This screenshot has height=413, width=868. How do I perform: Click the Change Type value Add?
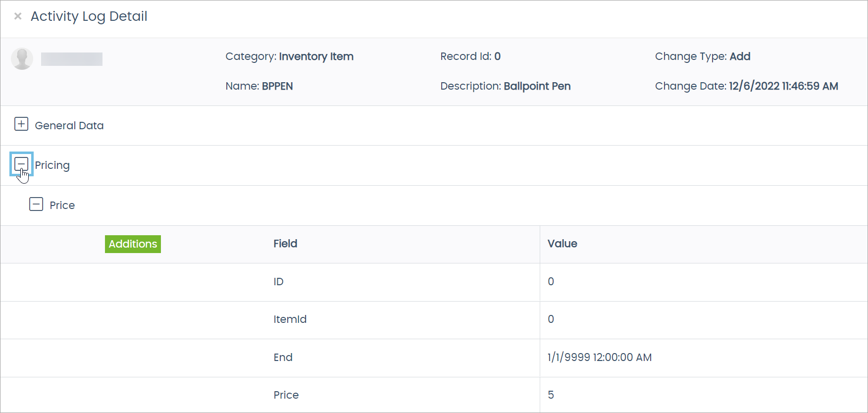click(x=740, y=56)
